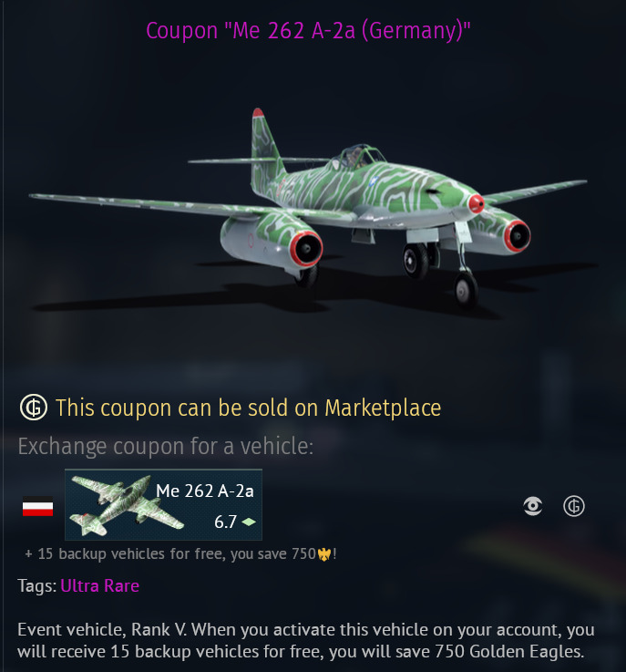626x672 pixels.
Task: Click the 6.7 battle rating value
Action: [x=225, y=522]
